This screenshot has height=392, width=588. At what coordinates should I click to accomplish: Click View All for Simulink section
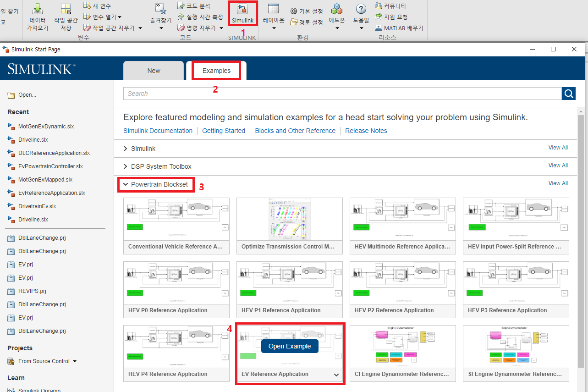coord(558,148)
